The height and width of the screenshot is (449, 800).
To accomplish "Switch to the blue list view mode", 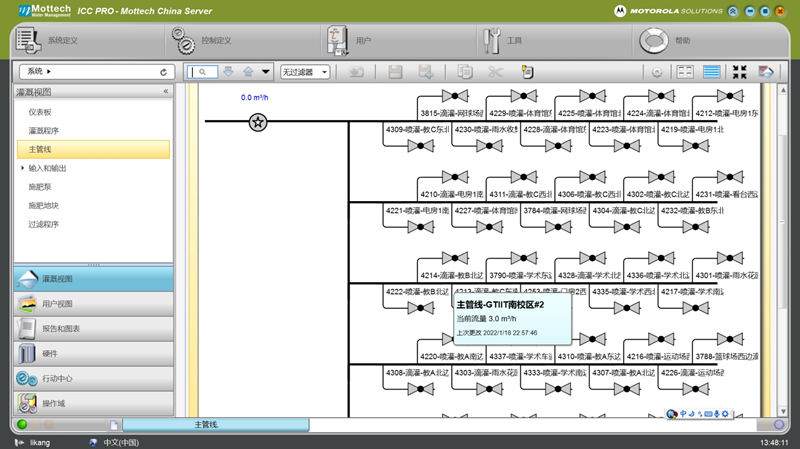I will point(712,72).
